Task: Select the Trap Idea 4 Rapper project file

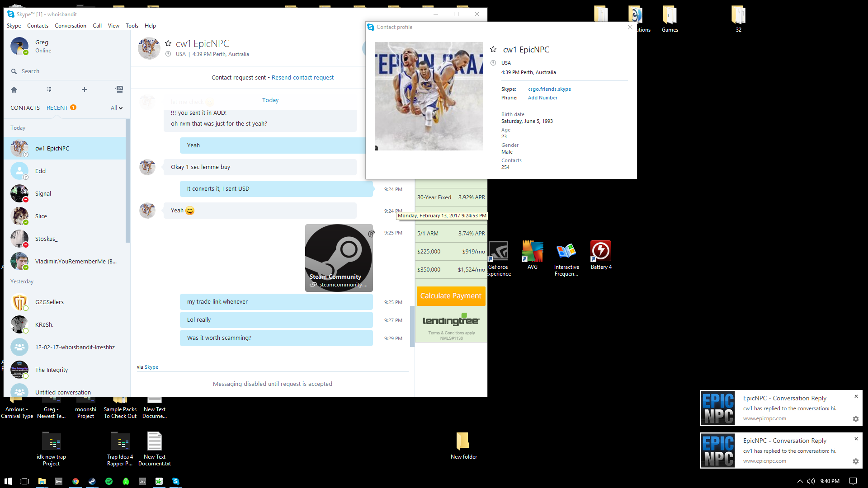Action: point(120,449)
